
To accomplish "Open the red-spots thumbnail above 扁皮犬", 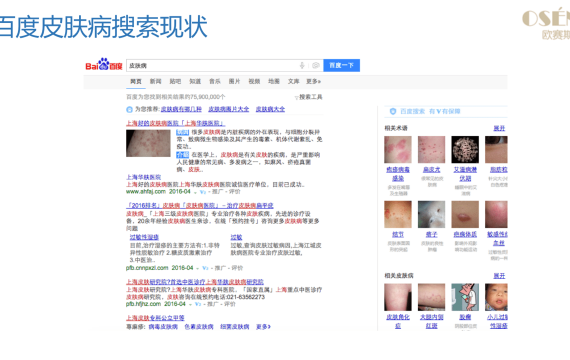I will [x=431, y=149].
